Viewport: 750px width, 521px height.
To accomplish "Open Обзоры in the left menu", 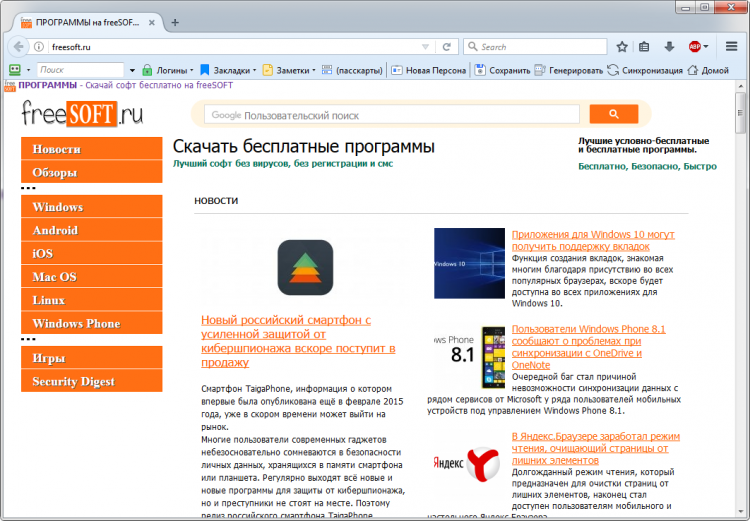I will click(x=92, y=172).
